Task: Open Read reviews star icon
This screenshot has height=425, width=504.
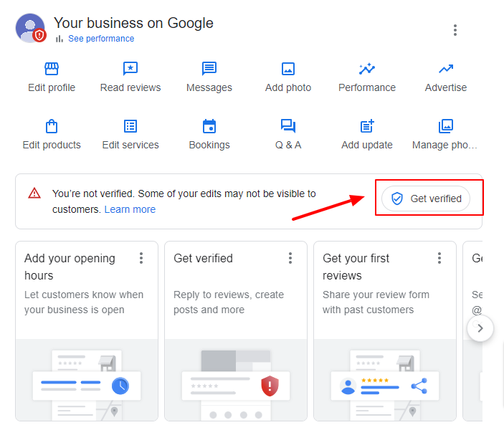Action: tap(130, 68)
